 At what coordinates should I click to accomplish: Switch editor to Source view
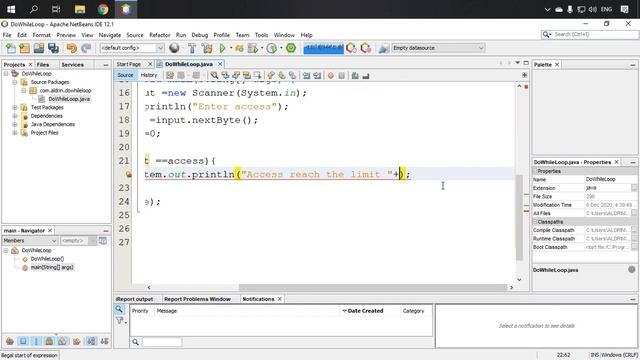click(125, 75)
